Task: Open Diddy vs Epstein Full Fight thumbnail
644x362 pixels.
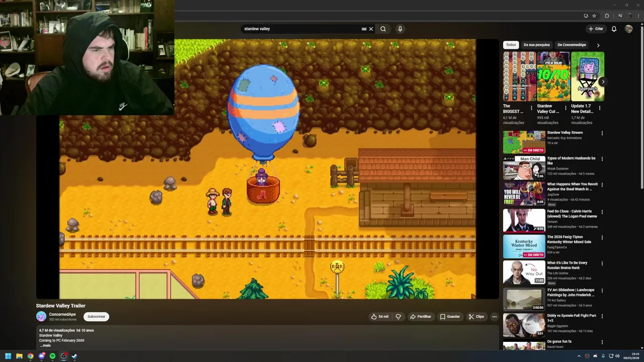Action: 524,325
